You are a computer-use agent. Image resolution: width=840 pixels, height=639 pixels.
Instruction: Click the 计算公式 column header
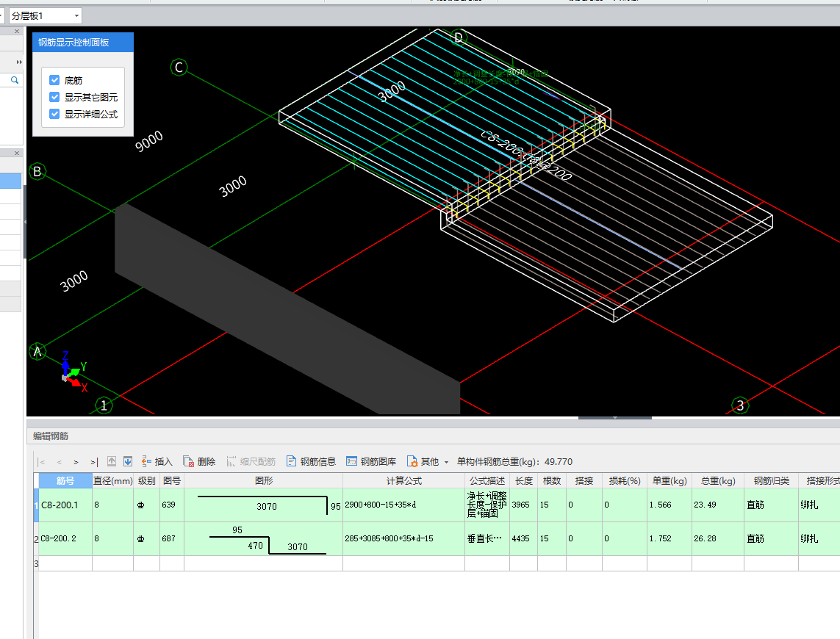tap(404, 481)
